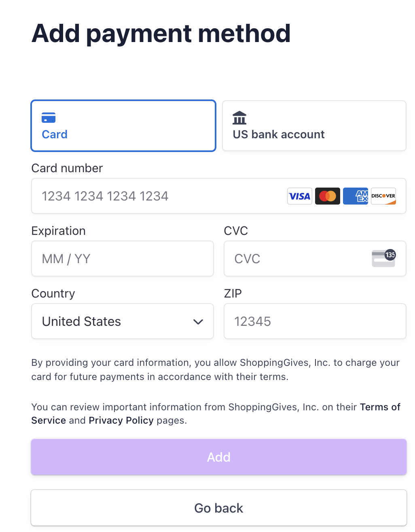This screenshot has height=532, width=415.
Task: Click the CVC input field
Action: click(315, 259)
